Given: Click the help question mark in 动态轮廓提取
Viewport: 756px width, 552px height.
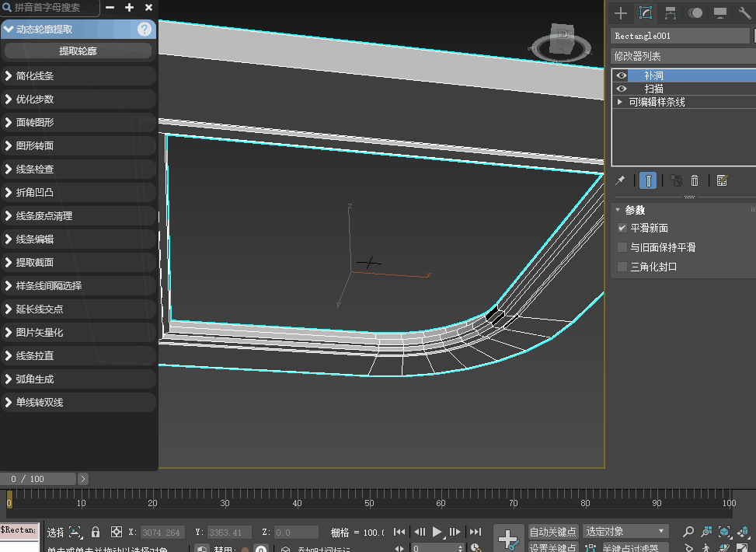Looking at the screenshot, I should pyautogui.click(x=145, y=30).
